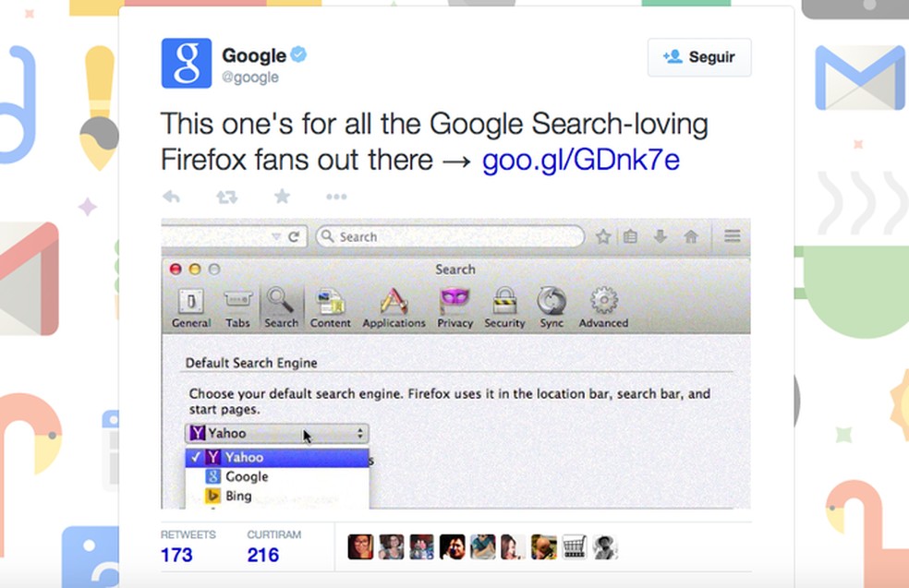Retweet the Google tweet
This screenshot has height=588, width=909.
click(227, 196)
